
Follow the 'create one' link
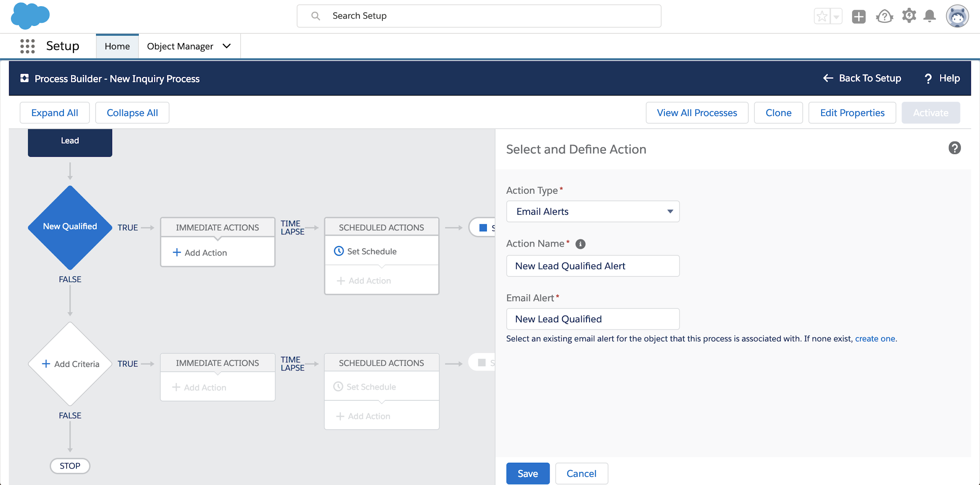click(x=875, y=339)
